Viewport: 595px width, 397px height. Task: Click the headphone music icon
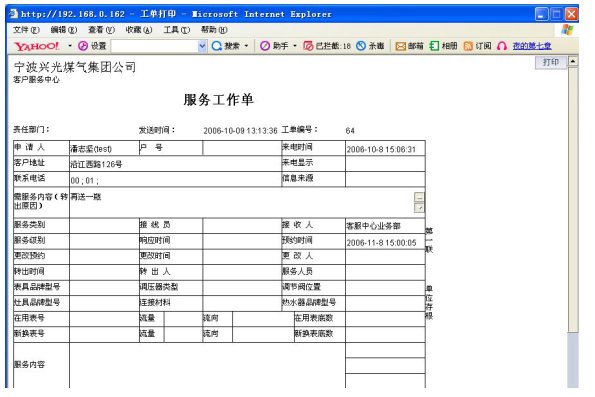(x=502, y=46)
